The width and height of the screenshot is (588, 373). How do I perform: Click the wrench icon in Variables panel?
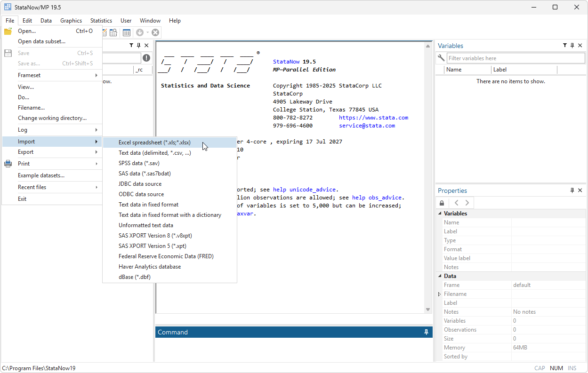[441, 58]
